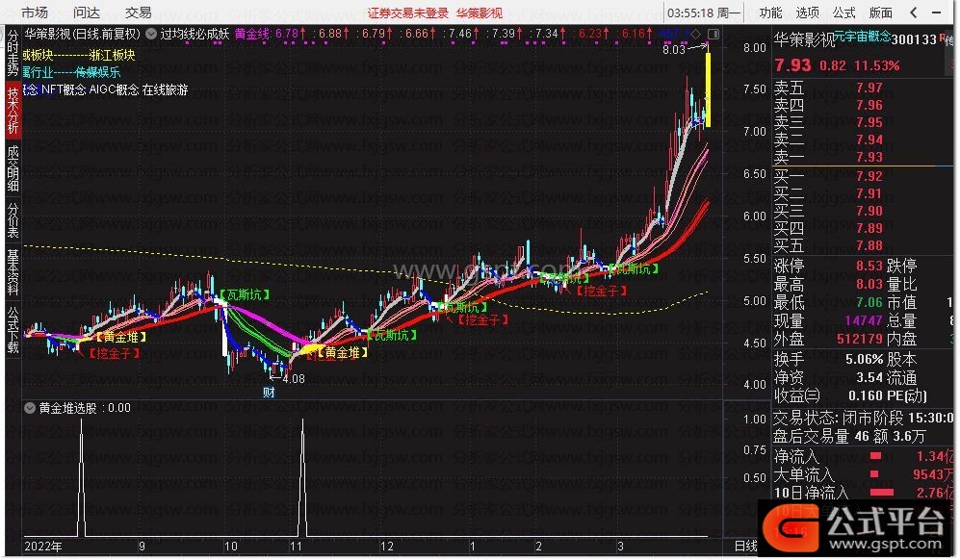Viewport: 960px width, 560px height.
Task: Click the 元宇宙概念 tag in quote panel
Action: [x=862, y=37]
